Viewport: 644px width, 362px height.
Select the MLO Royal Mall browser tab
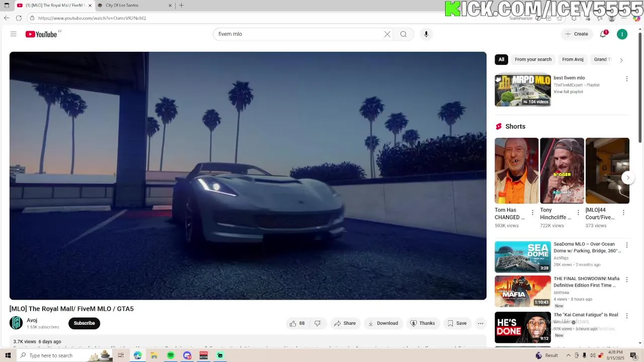(54, 6)
